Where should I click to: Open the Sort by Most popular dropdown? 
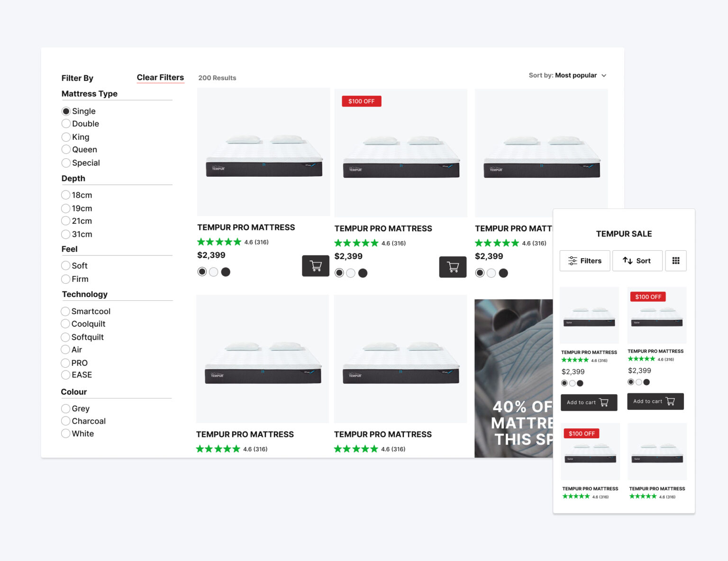point(567,75)
